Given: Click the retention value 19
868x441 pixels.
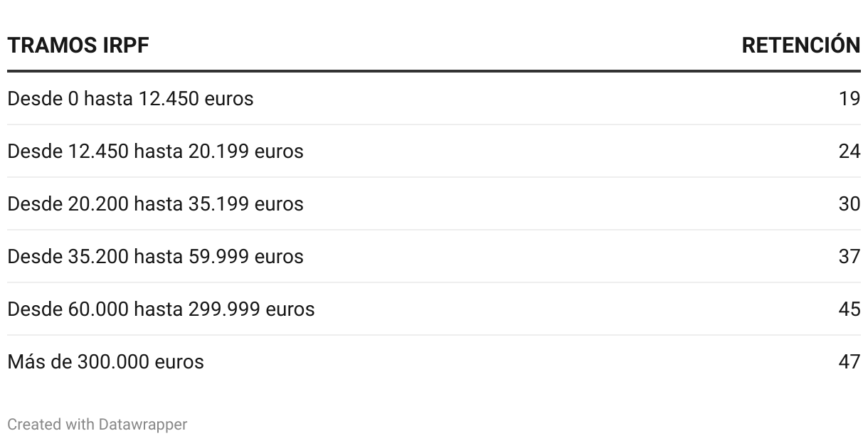Looking at the screenshot, I should tap(850, 98).
